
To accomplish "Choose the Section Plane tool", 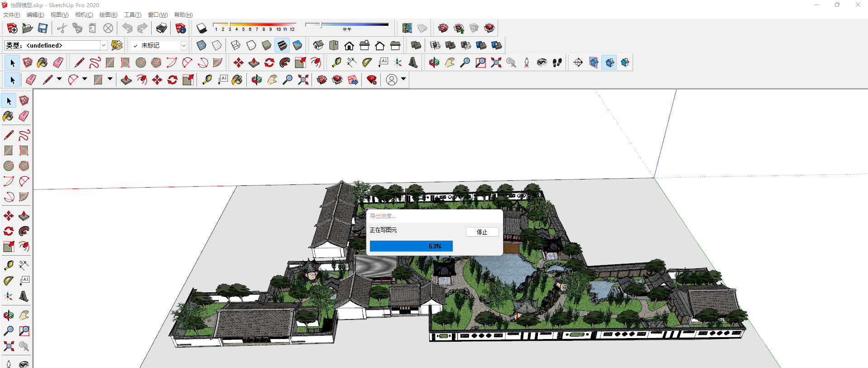I will tap(578, 63).
